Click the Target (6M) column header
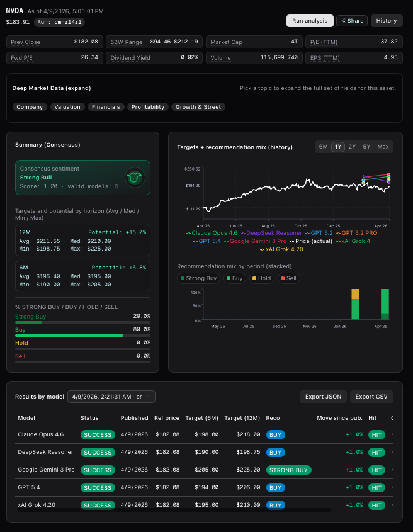The width and height of the screenshot is (413, 532). pyautogui.click(x=201, y=418)
